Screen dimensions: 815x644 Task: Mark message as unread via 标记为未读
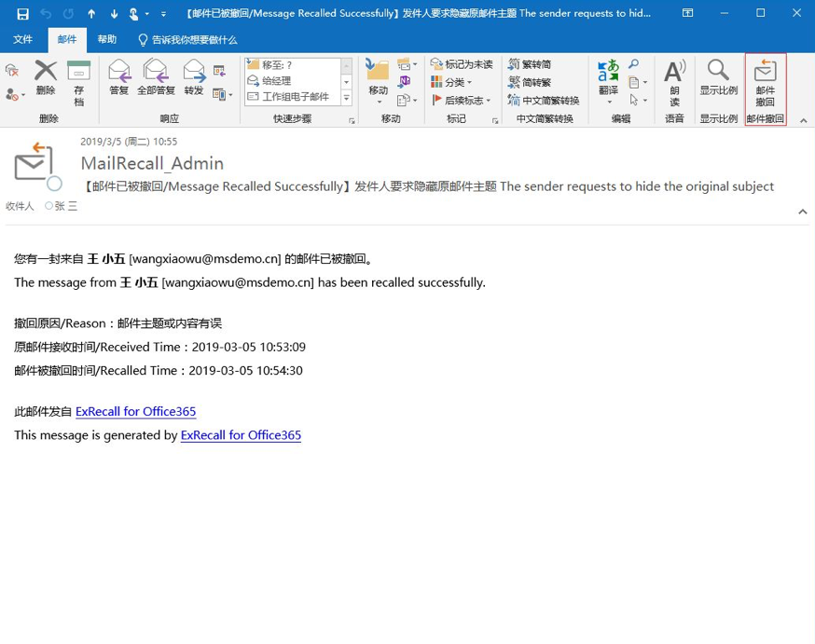coord(462,64)
